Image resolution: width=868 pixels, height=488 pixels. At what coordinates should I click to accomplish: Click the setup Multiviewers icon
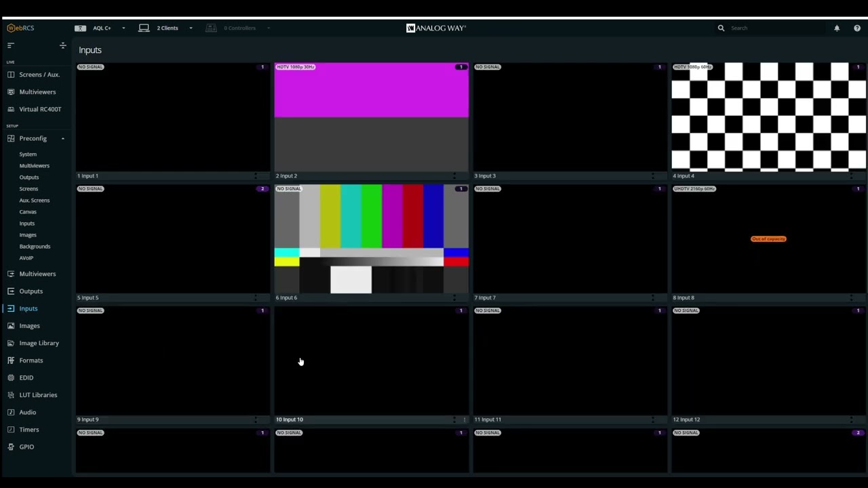pos(11,274)
